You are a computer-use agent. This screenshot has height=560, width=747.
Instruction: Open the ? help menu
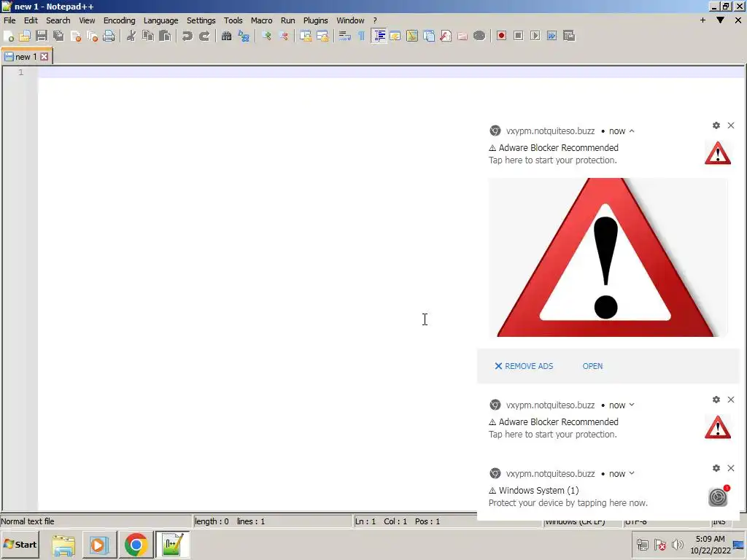tap(375, 20)
